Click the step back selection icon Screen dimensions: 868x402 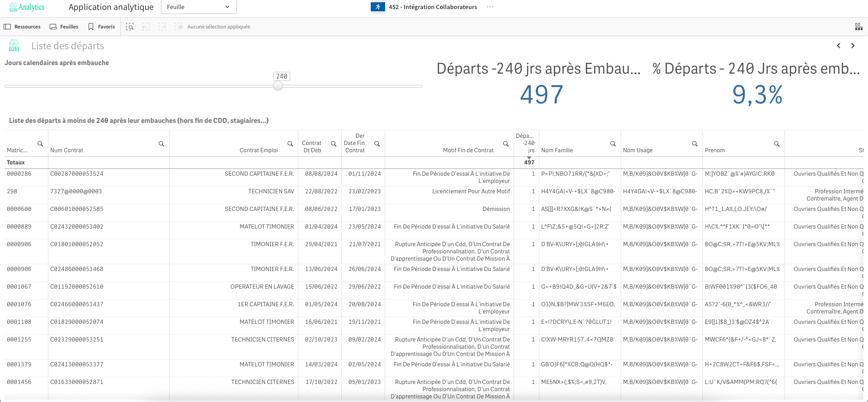[x=146, y=27]
